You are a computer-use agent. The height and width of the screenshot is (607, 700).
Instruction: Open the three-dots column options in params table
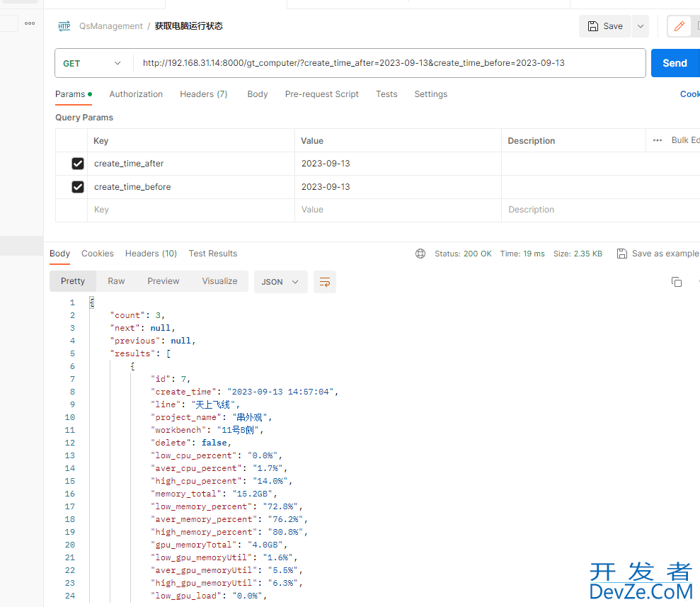pos(657,140)
